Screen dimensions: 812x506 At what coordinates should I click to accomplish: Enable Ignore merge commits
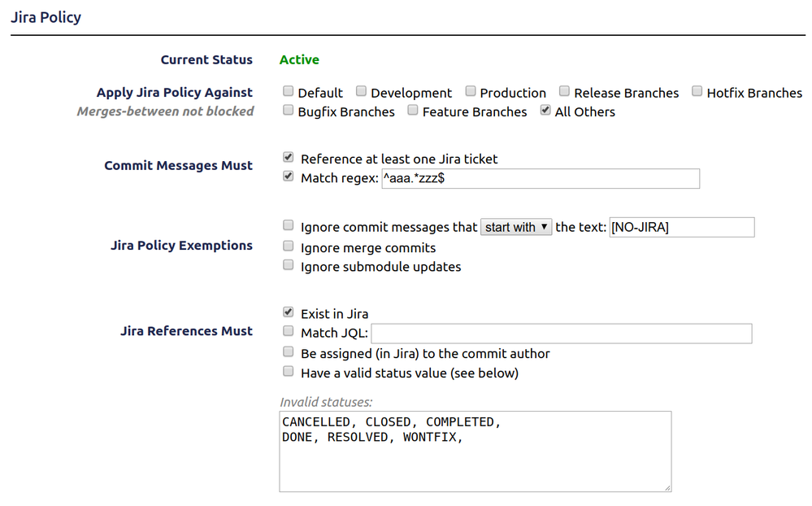[288, 246]
